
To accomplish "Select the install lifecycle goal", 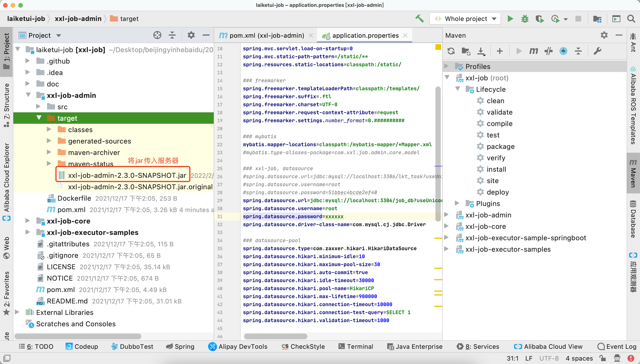I will [496, 169].
